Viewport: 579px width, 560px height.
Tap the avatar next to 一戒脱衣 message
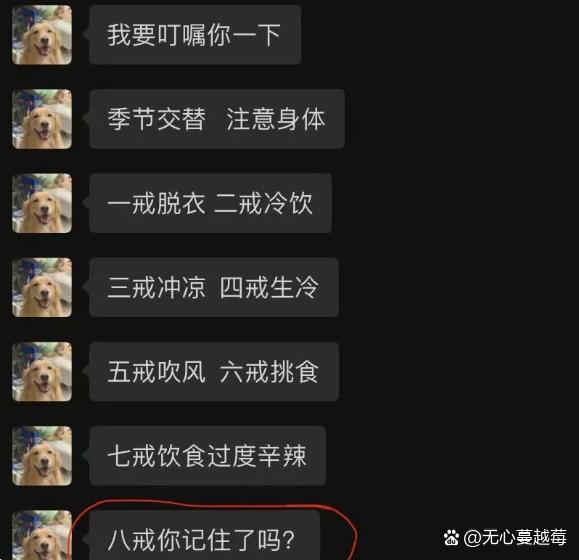42,203
